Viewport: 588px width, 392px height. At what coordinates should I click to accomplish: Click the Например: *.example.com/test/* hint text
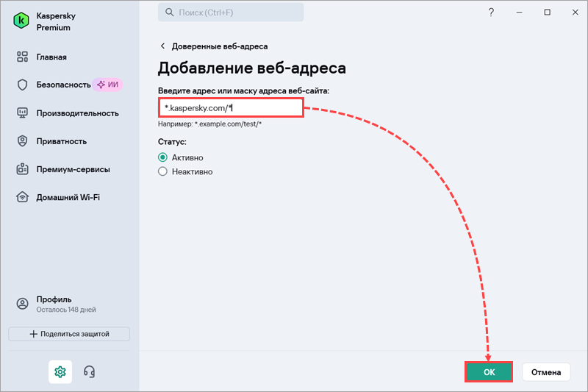coord(209,124)
